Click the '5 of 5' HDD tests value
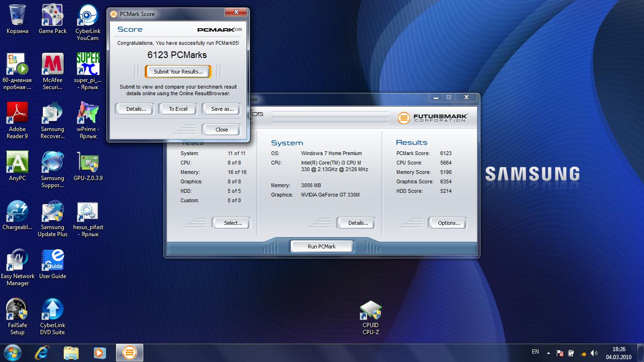Viewport: 644px width, 362px height. (234, 191)
